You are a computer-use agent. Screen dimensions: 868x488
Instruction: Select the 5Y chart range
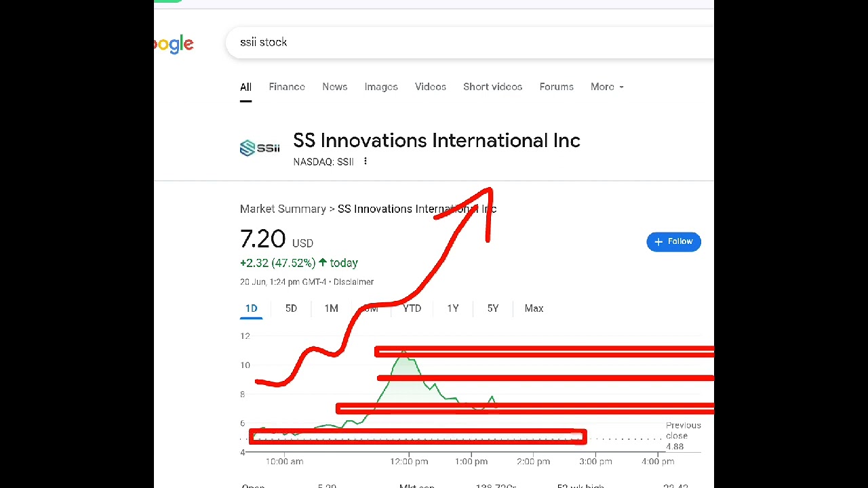[493, 308]
